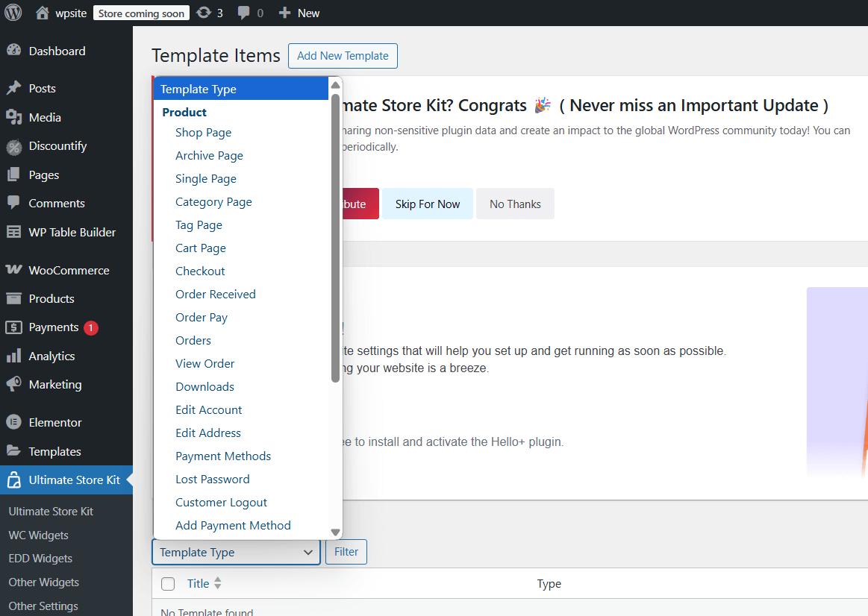Screen dimensions: 868x616
Task: Pick Lost Password from the list
Action: tap(213, 480)
